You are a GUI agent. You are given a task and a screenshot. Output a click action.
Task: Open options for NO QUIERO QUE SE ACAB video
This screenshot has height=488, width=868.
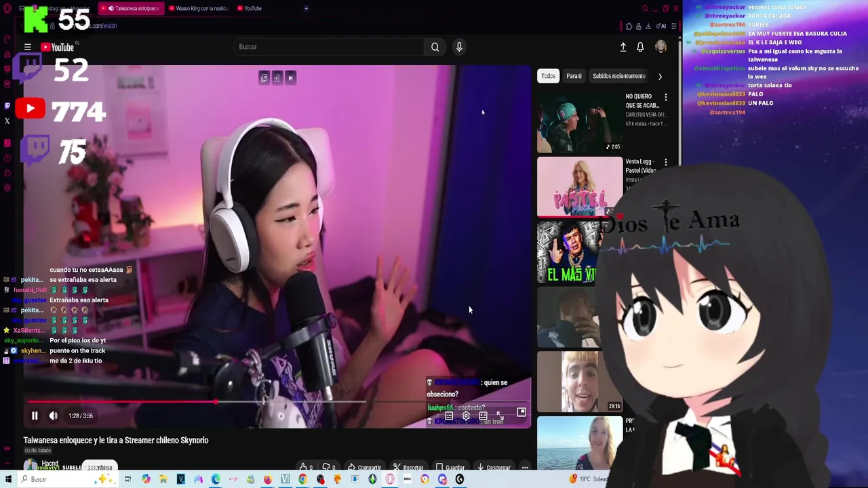(666, 98)
